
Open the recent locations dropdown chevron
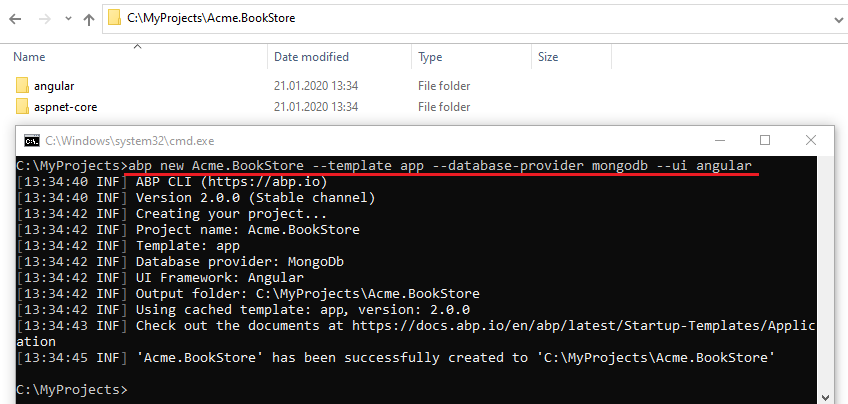[67, 18]
